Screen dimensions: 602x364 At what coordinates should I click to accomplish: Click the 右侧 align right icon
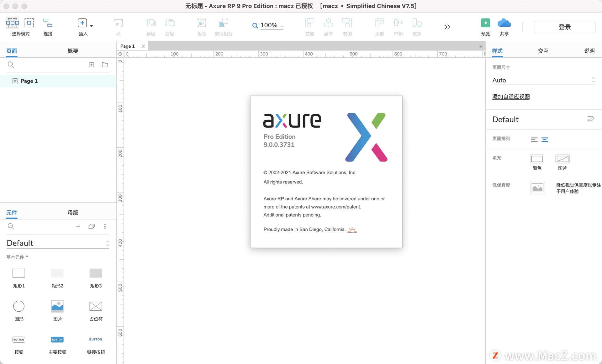click(347, 23)
